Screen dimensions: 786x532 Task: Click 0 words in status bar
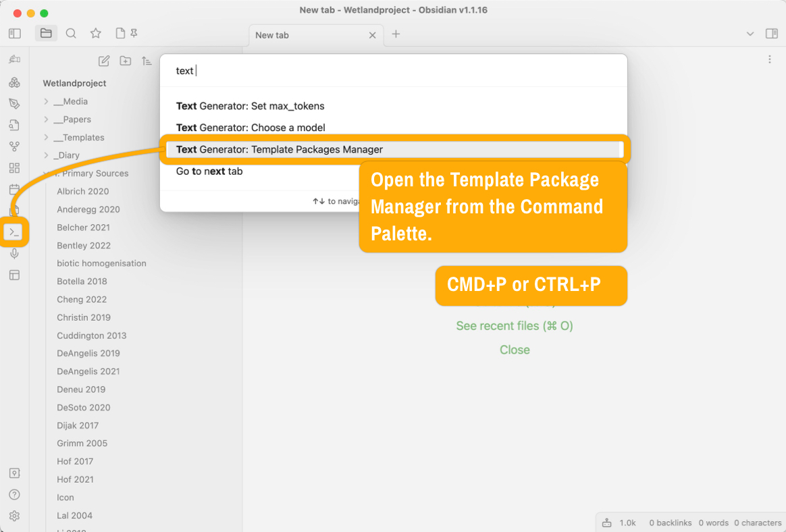click(713, 523)
